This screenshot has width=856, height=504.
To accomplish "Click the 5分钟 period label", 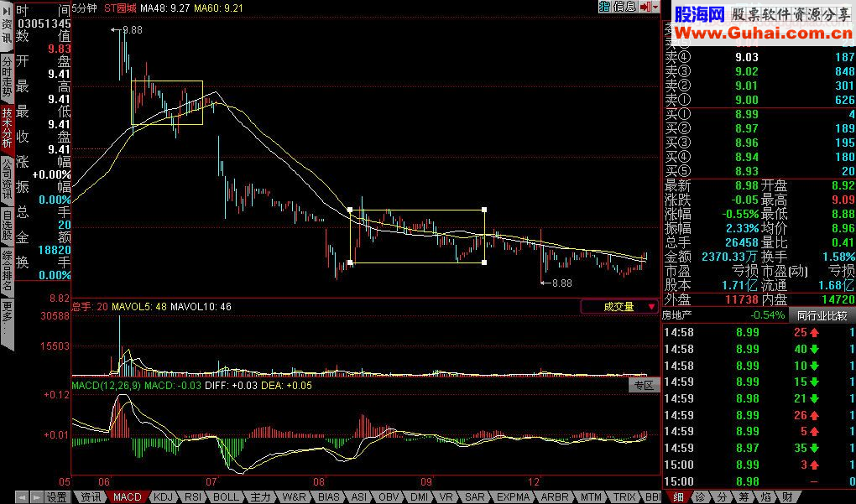I will [85, 8].
